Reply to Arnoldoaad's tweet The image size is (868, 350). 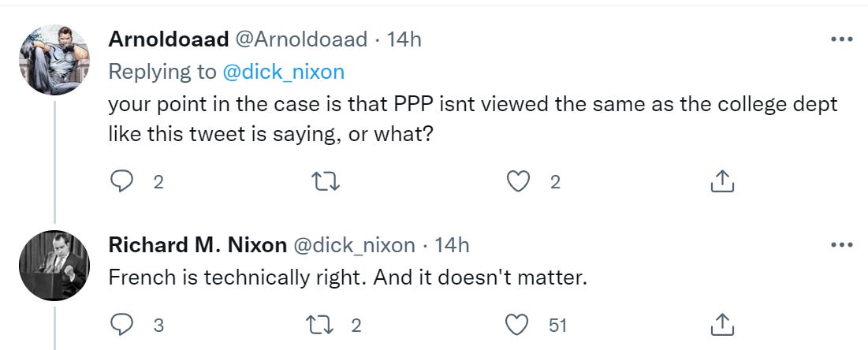coord(121,181)
